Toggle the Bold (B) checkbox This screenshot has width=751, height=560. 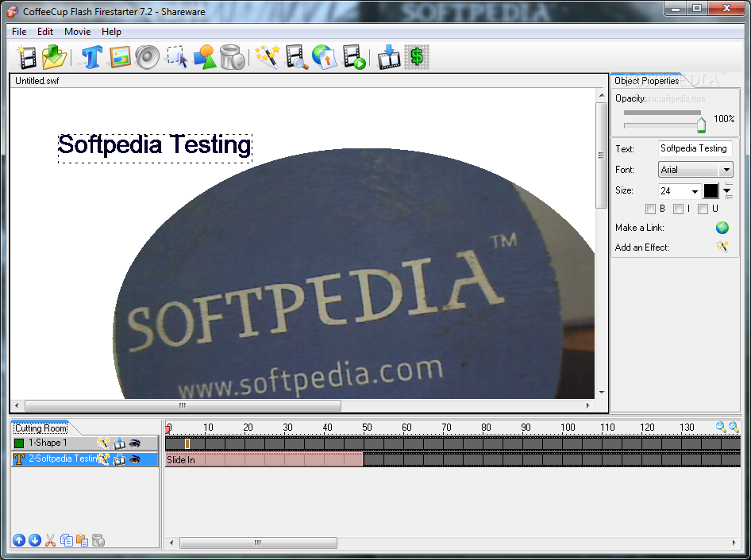[650, 209]
